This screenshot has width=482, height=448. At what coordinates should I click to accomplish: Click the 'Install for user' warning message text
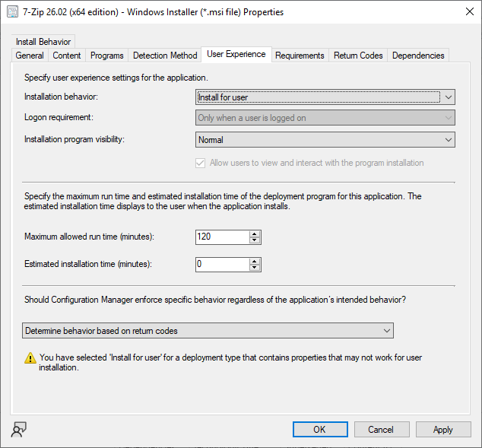[x=230, y=362]
